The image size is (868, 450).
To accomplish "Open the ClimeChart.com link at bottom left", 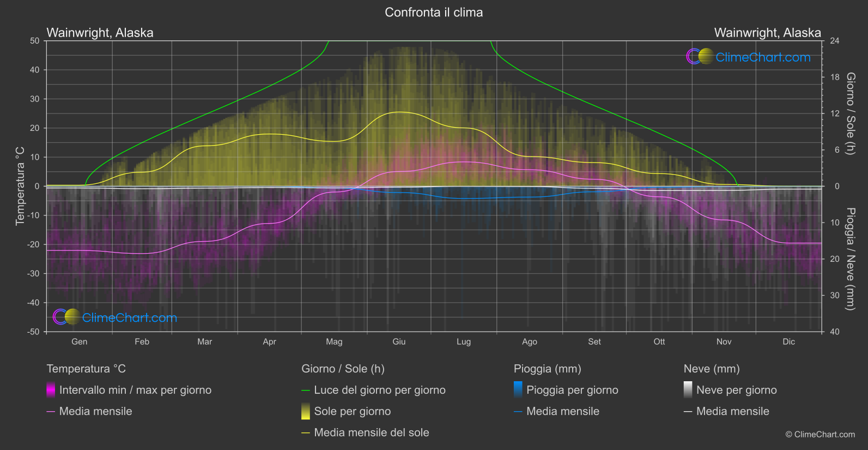I will pyautogui.click(x=130, y=318).
